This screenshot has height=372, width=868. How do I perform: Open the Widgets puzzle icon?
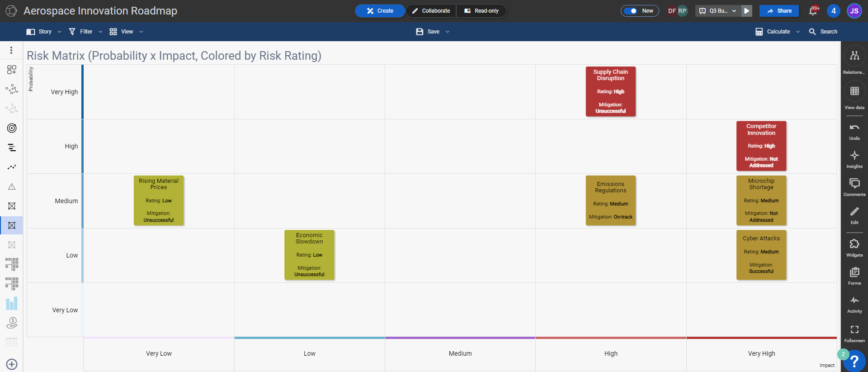[x=854, y=244]
